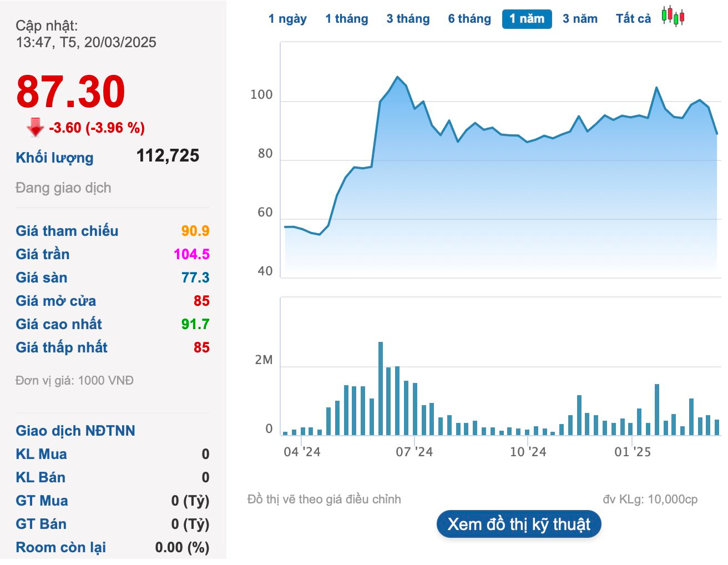Click the Giá thấp nhất label
Image resolution: width=728 pixels, height=565 pixels.
[62, 347]
